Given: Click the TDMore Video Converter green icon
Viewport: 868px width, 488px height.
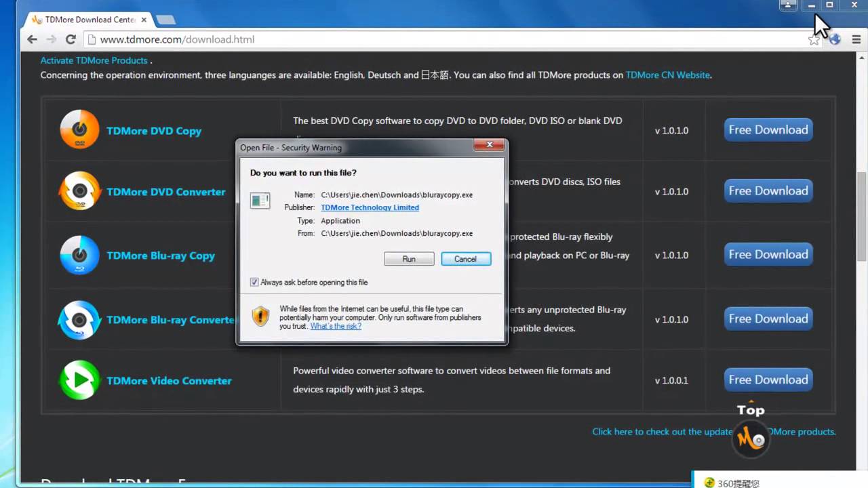Looking at the screenshot, I should tap(80, 380).
